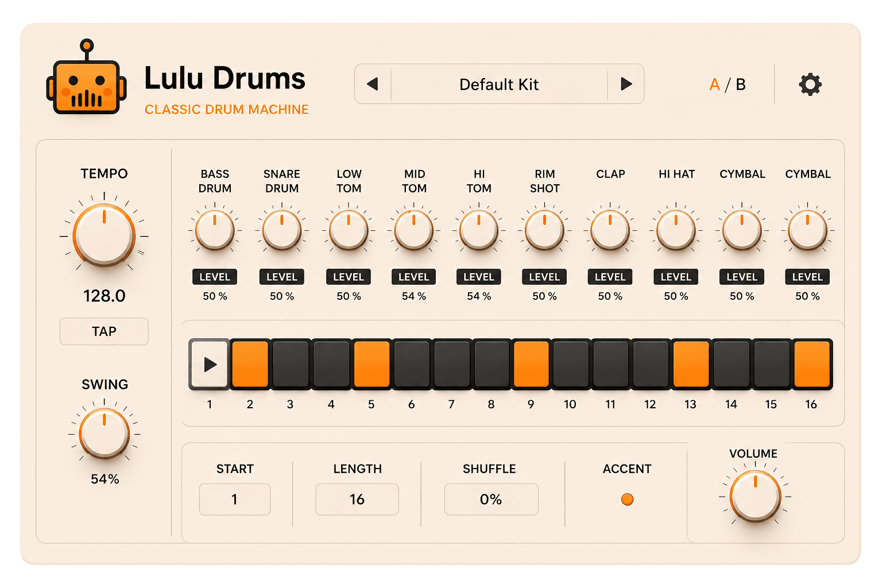
Task: Click the Volume knob
Action: [755, 496]
